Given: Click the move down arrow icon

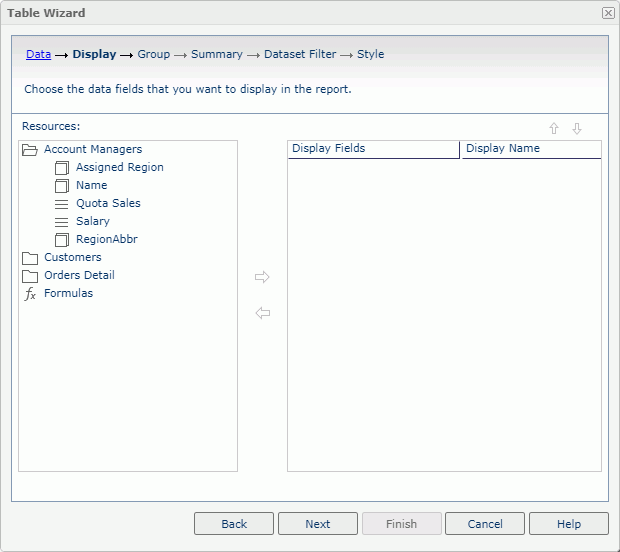Looking at the screenshot, I should [576, 128].
